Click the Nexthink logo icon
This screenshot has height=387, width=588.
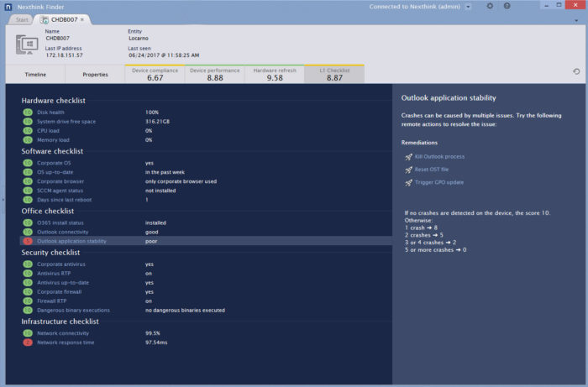pos(8,7)
